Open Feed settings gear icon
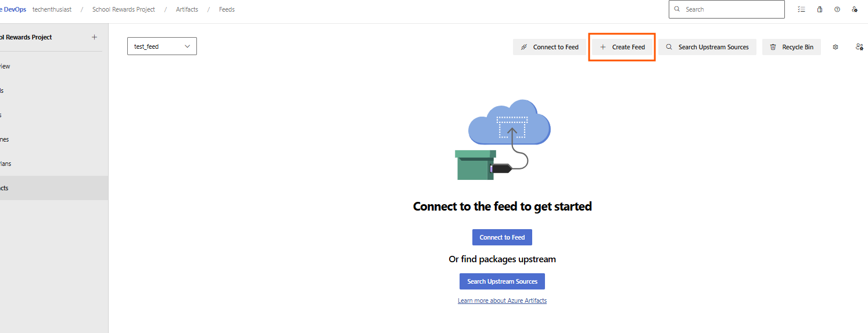 point(835,47)
